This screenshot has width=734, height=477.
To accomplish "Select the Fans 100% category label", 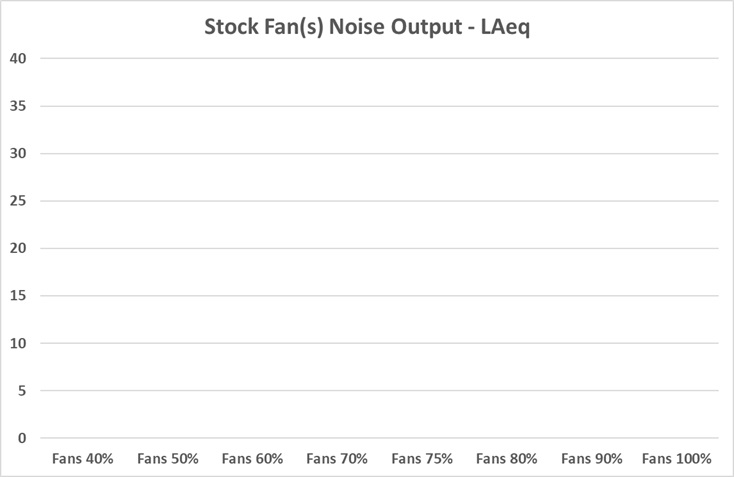I will tap(677, 459).
